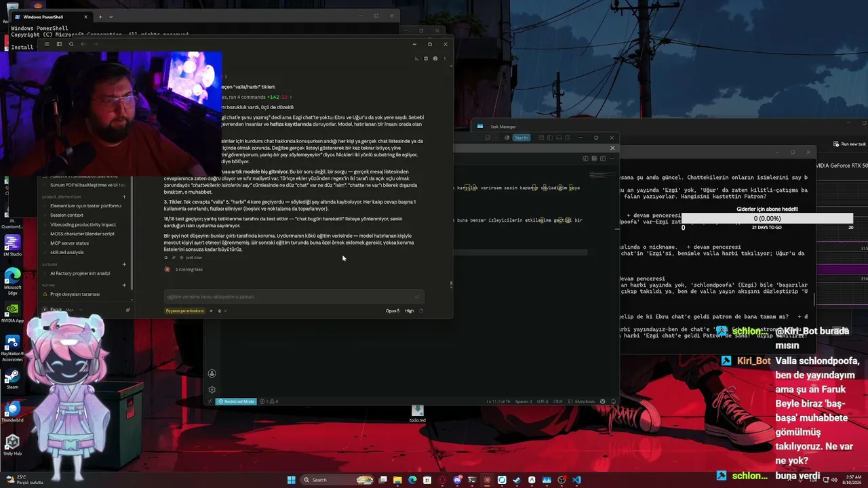Open the tab dropdown arrow in PowerShell
868x488 pixels.
[x=111, y=16]
